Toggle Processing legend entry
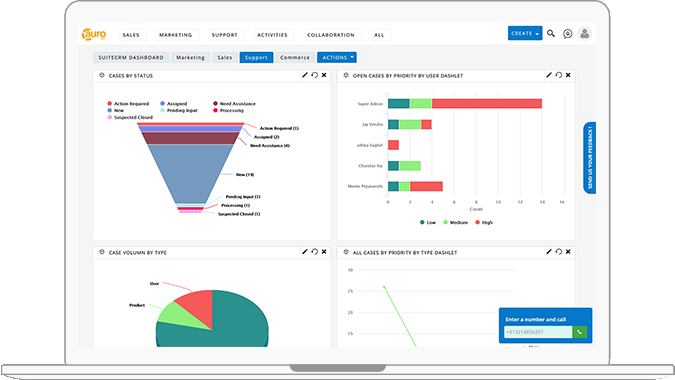The image size is (675, 380). 229,111
